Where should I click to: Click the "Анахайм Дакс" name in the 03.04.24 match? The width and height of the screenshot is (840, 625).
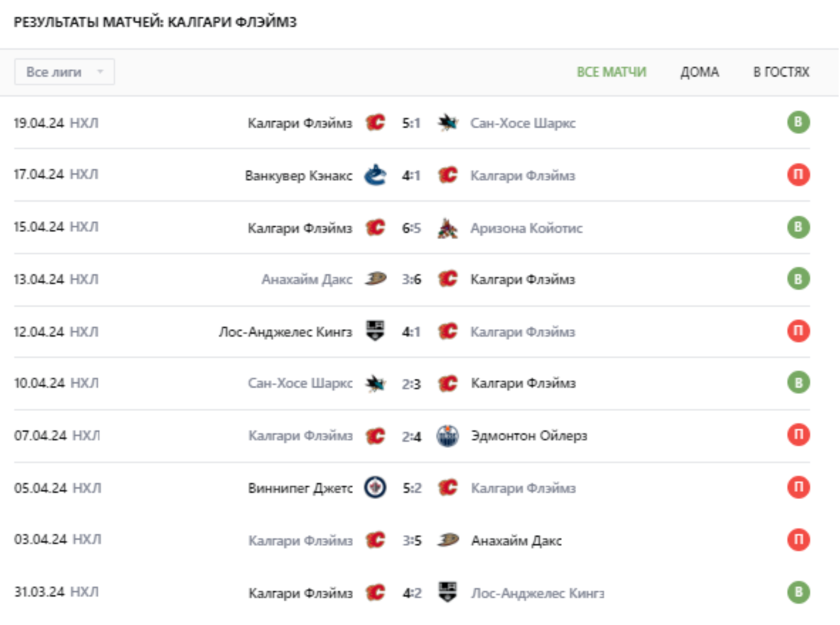click(516, 540)
